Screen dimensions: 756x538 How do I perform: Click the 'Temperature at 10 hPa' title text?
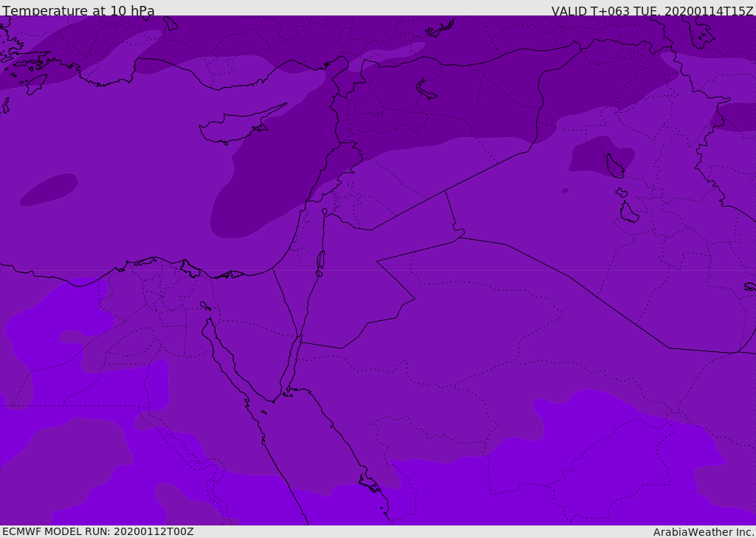[78, 10]
